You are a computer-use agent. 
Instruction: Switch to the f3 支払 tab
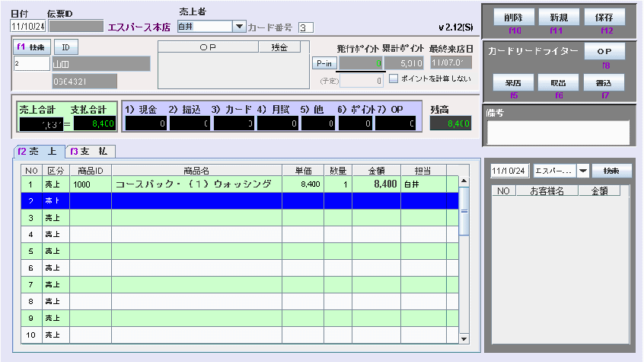point(88,151)
